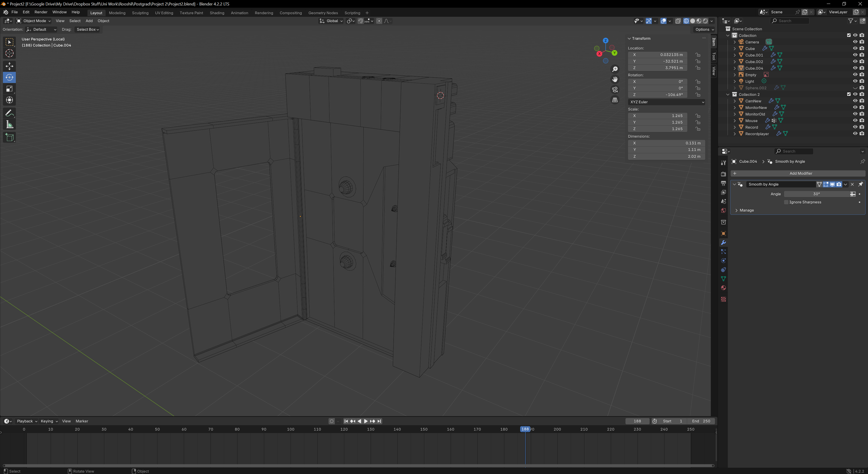Open Material Properties in the properties sidebar
This screenshot has height=474, width=868.
[723, 288]
